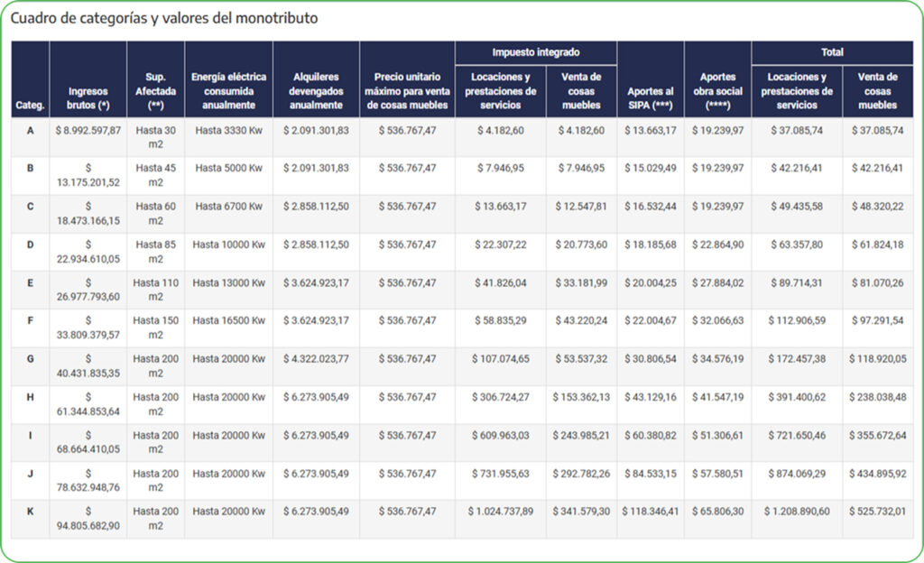Click the 'Categ.' column header

(x=31, y=105)
